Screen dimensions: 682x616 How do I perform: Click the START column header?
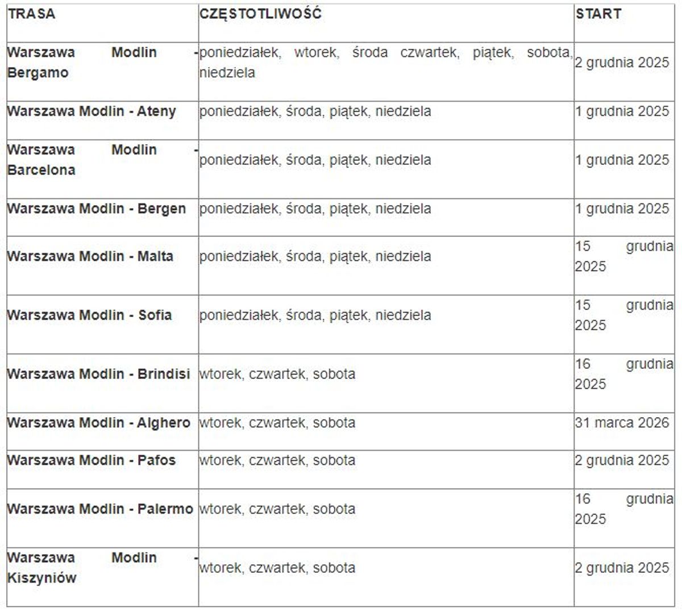pos(598,14)
